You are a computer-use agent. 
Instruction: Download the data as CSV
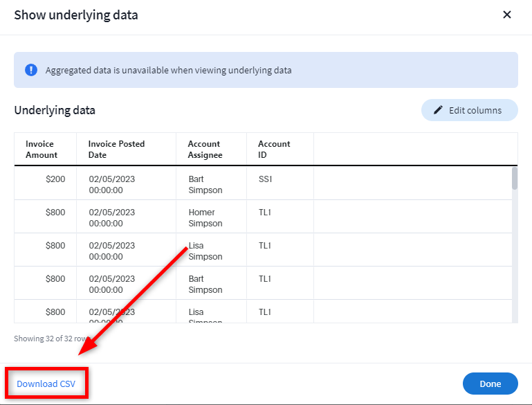[x=46, y=384]
